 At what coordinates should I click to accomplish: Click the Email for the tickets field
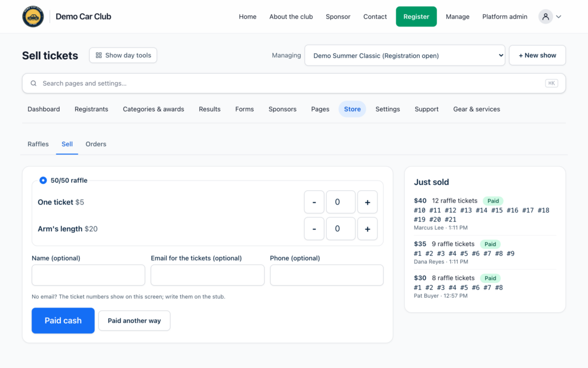[208, 275]
